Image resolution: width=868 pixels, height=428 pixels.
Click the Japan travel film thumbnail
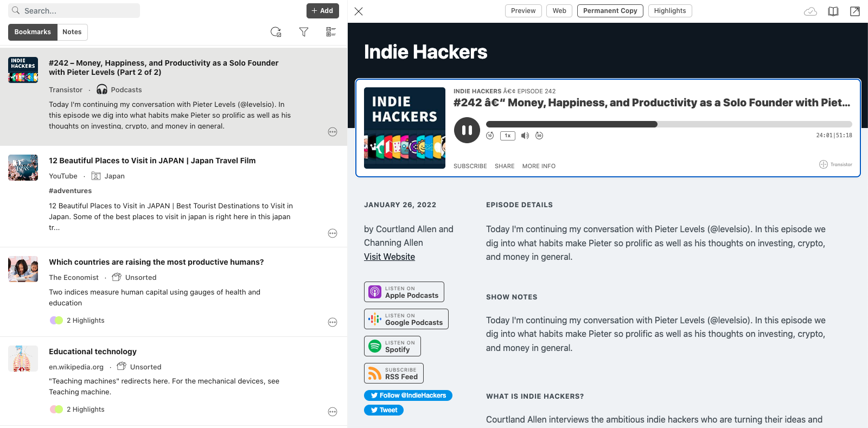(23, 168)
